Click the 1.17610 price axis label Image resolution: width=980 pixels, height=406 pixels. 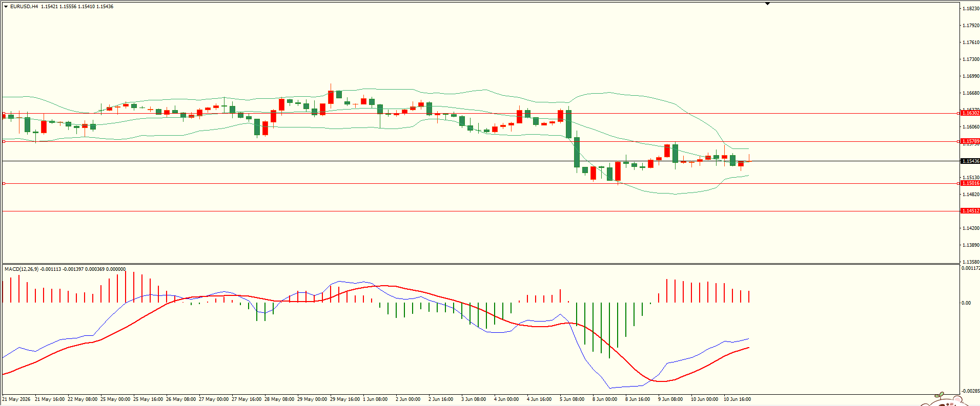pos(971,42)
